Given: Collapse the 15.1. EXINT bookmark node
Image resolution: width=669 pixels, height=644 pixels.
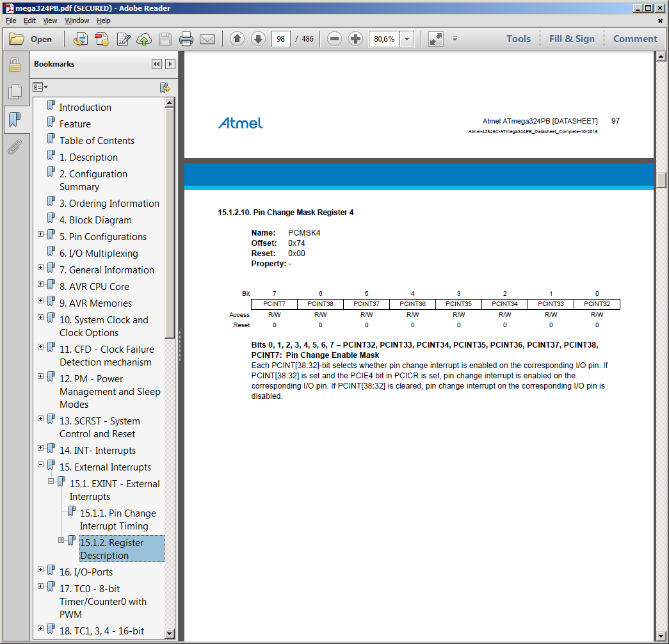Looking at the screenshot, I should pyautogui.click(x=51, y=481).
